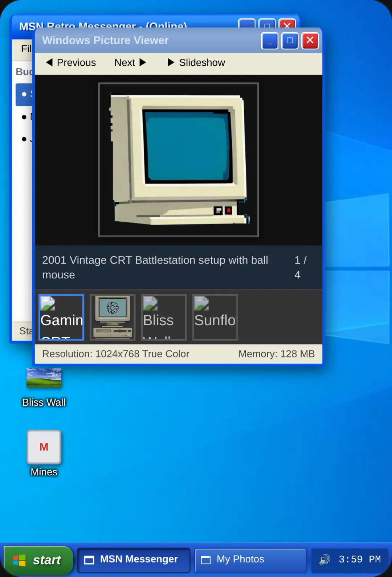Maximize the MSN Retro Messenger window
Image resolution: width=392 pixels, height=577 pixels.
(267, 23)
